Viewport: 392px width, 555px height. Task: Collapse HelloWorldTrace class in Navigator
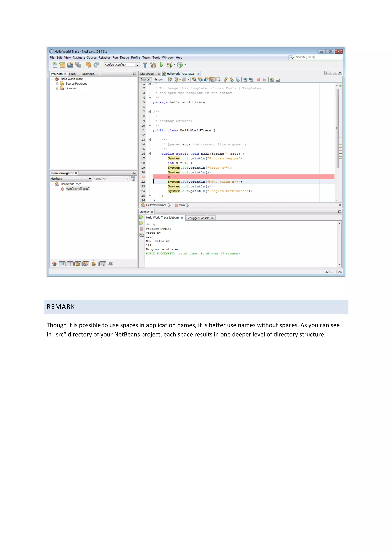(52, 184)
